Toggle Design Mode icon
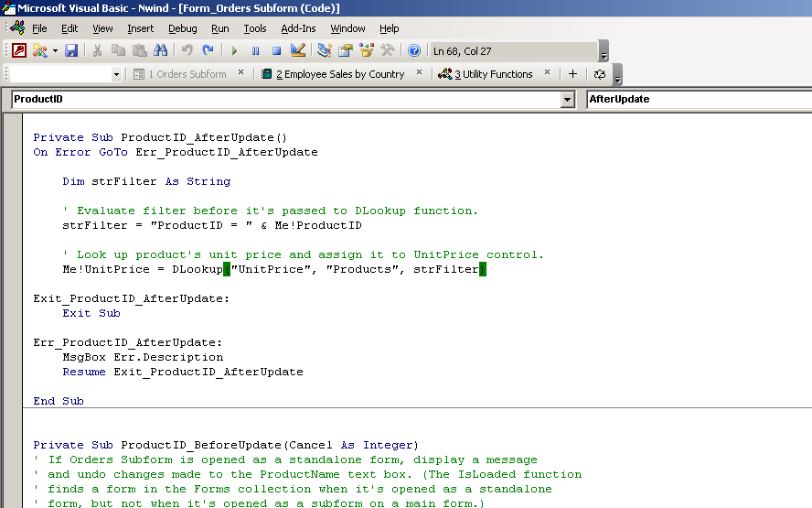 298,50
